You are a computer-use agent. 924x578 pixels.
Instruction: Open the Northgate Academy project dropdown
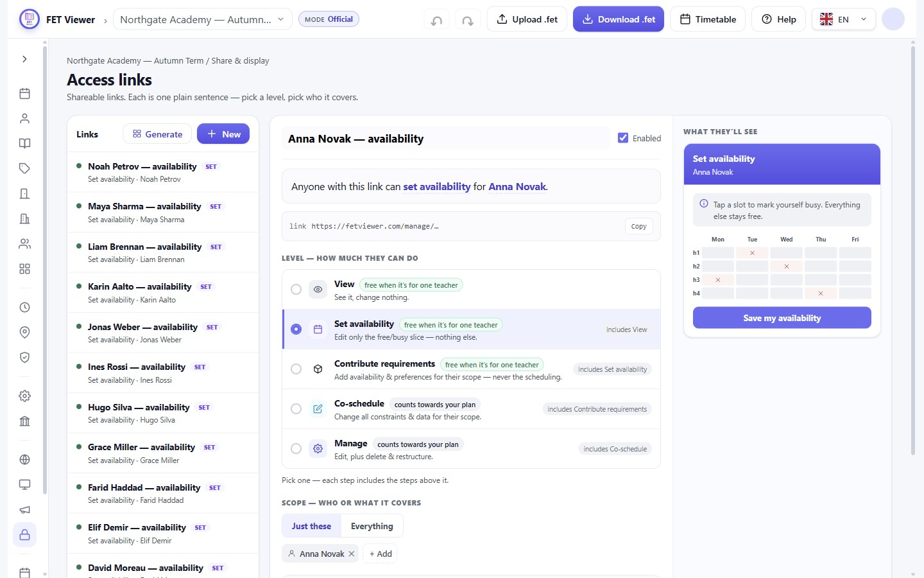(202, 20)
